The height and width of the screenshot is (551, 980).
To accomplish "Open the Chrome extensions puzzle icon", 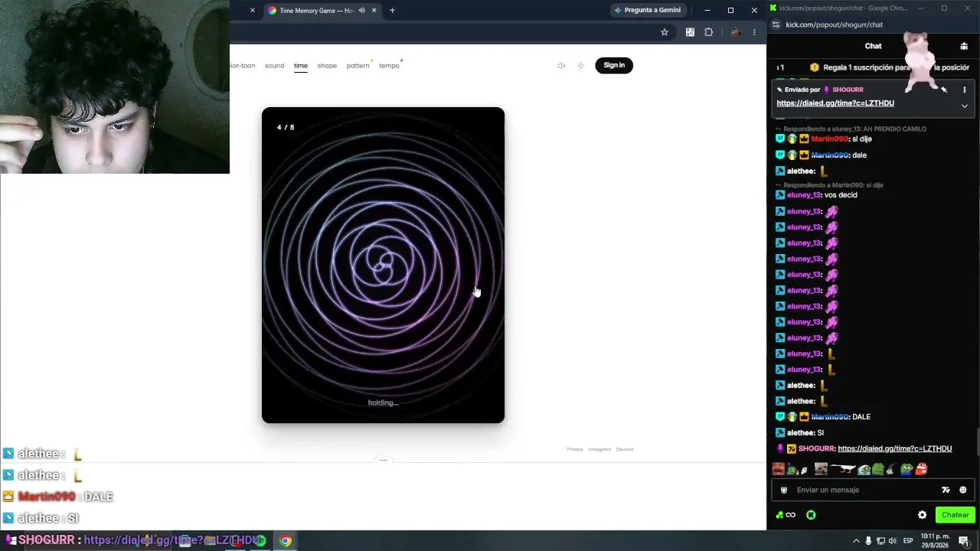I will 708,32.
